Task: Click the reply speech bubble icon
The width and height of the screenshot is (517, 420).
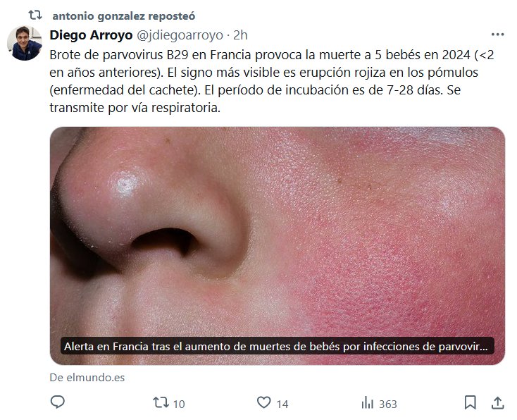Action: coord(57,402)
